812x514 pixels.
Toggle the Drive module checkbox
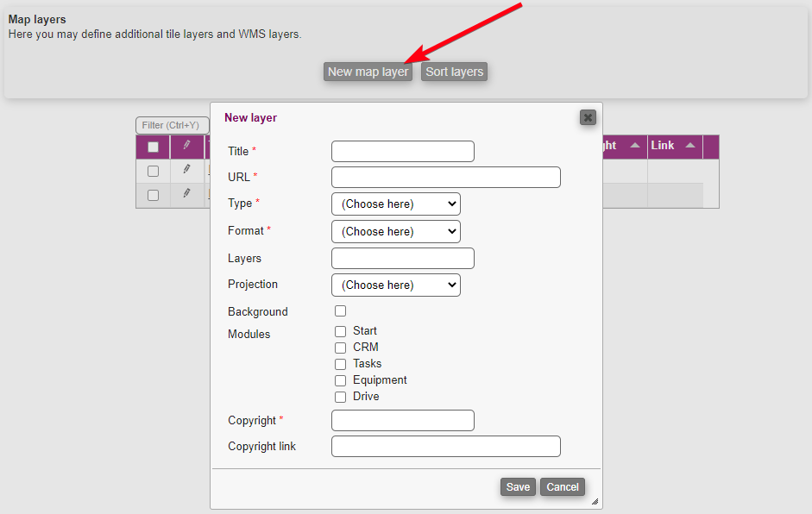pos(340,397)
